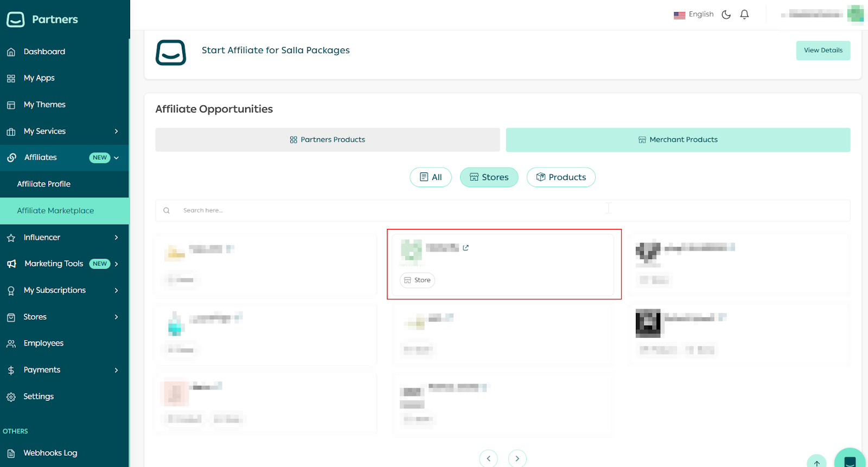Select the Products filter chip

point(561,177)
